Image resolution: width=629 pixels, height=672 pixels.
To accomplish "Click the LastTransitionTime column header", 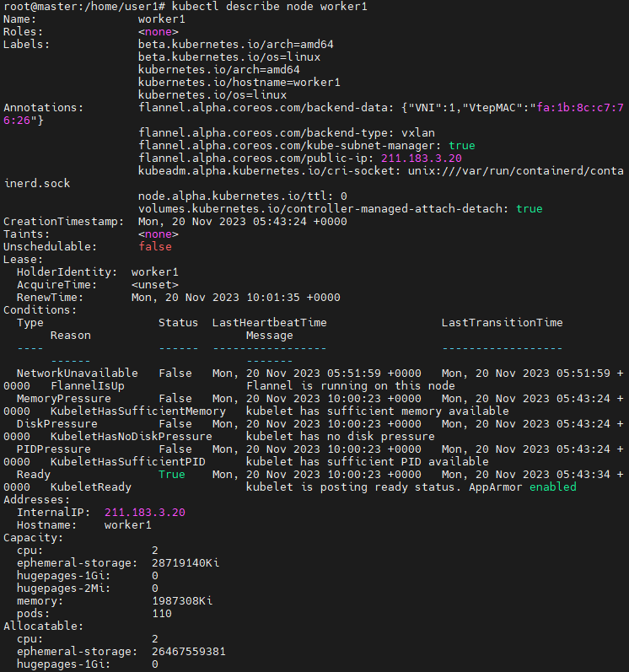I will click(x=503, y=322).
